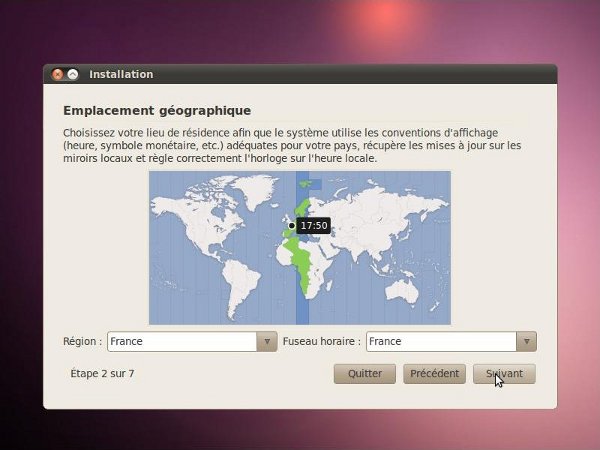Screen dimensions: 600x450
Task: Continue with the Suivant button
Action: 504,373
